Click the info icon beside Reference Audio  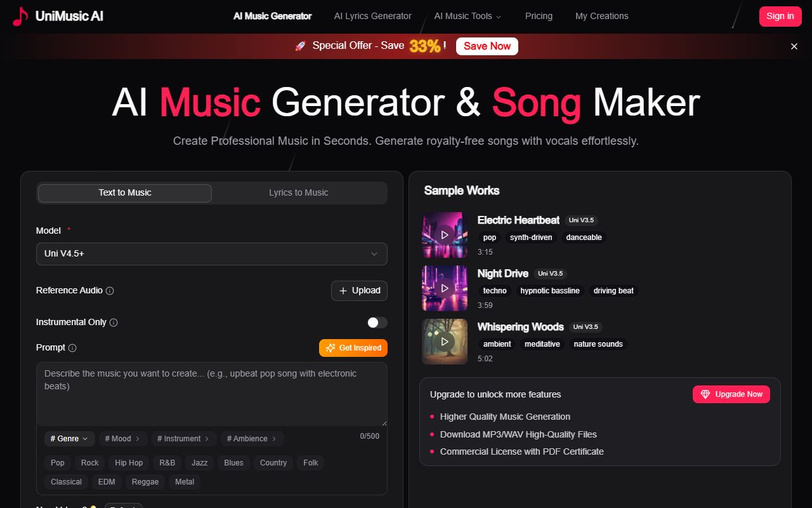[109, 291]
